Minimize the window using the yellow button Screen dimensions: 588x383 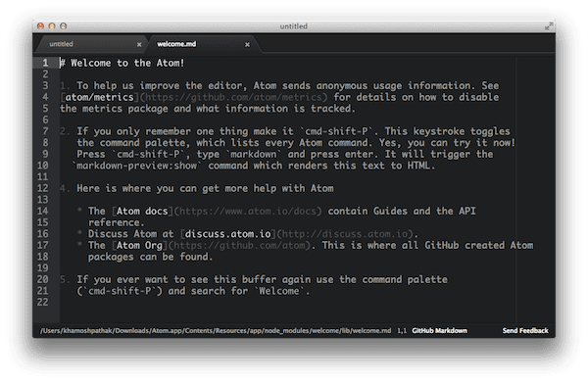52,25
